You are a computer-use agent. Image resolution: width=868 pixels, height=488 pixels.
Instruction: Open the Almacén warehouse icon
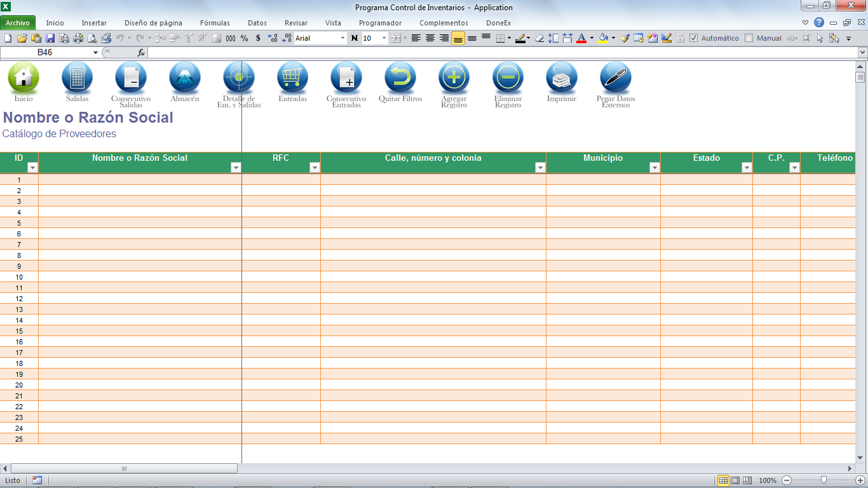(185, 78)
